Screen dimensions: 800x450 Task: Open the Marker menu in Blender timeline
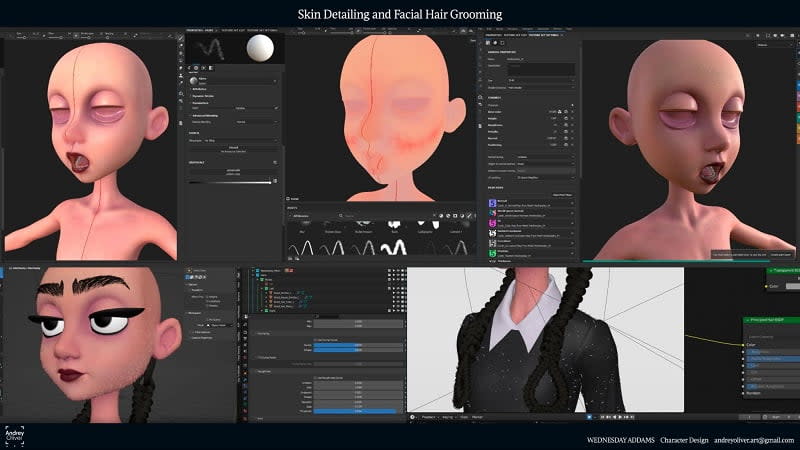point(478,417)
